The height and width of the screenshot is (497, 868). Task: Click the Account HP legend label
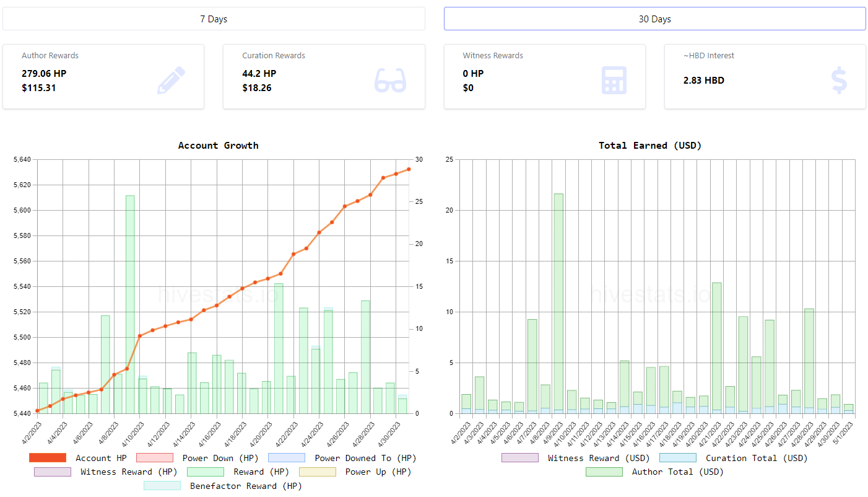point(102,458)
